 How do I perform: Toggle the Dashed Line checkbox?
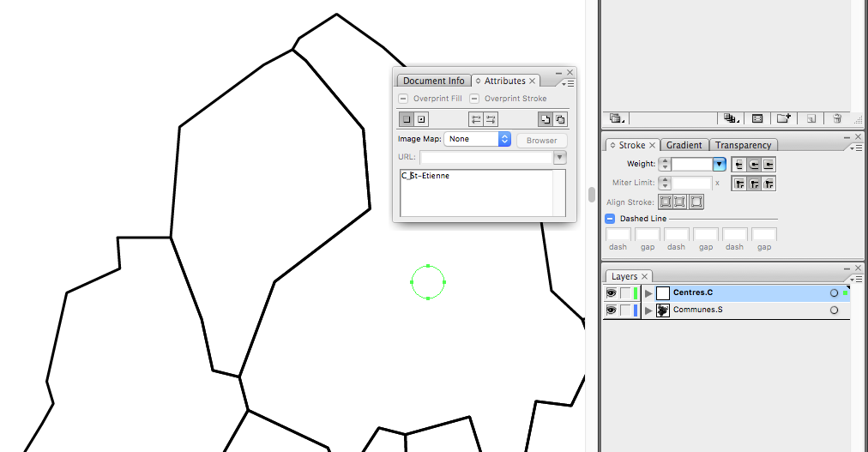(611, 219)
